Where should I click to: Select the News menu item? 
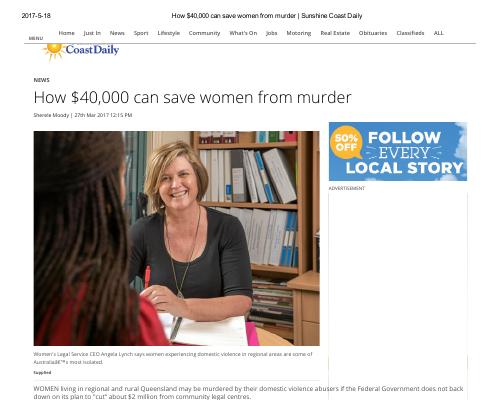(x=117, y=33)
